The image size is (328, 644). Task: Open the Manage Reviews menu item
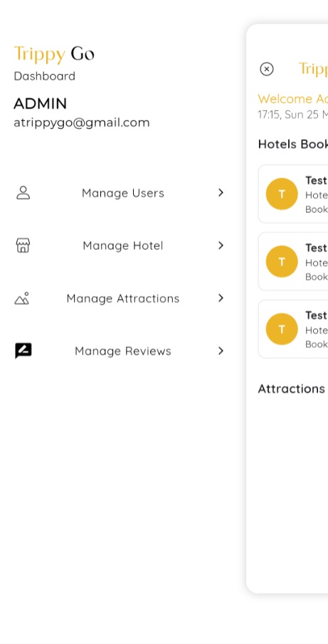120,351
